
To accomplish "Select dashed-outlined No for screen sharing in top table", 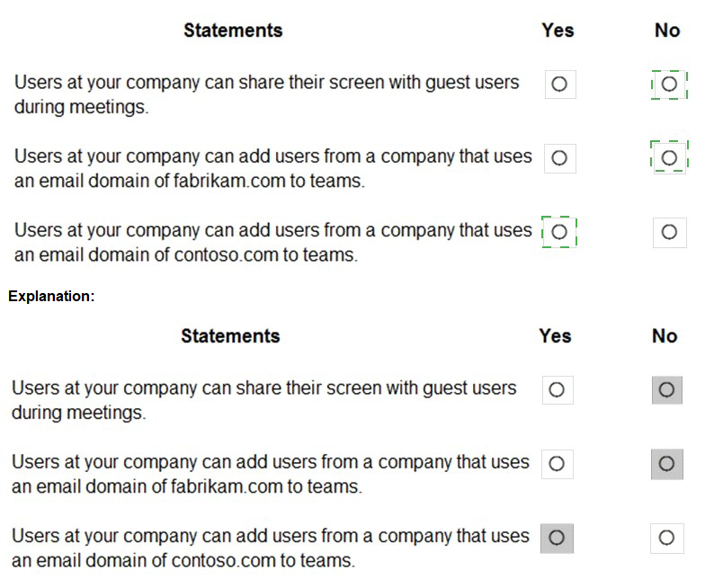I will point(668,84).
